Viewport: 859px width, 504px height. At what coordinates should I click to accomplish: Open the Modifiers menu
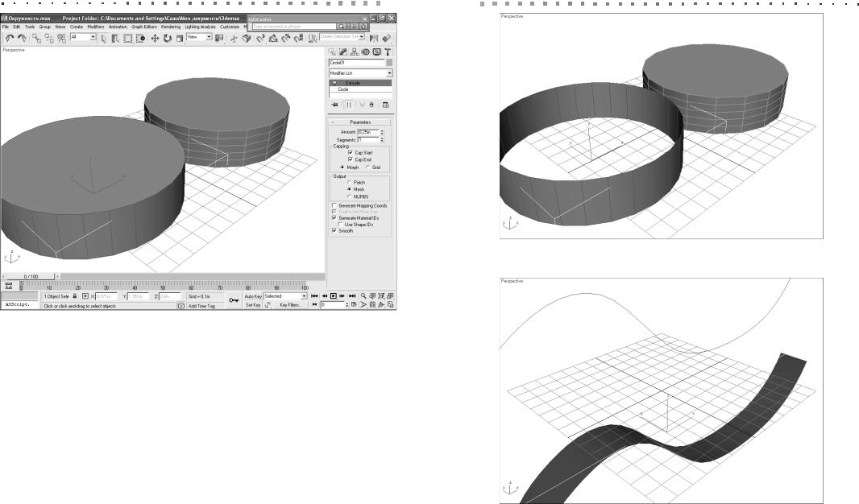pyautogui.click(x=95, y=27)
